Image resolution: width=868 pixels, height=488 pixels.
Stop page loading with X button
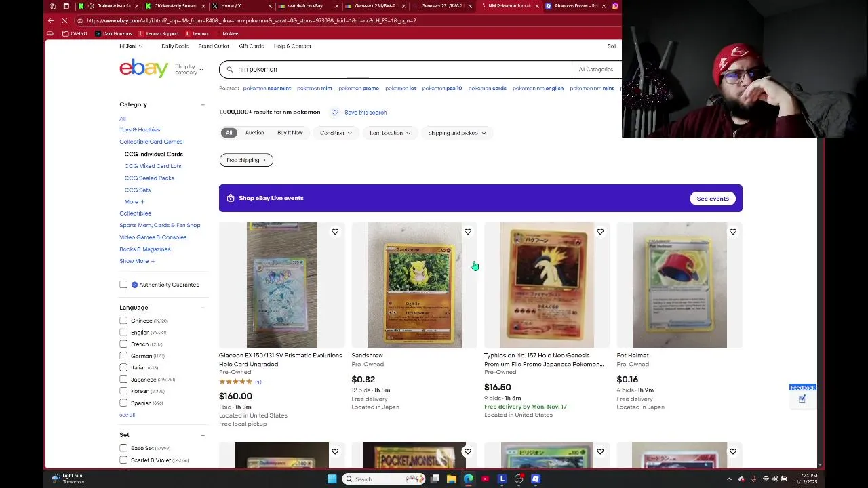point(65,20)
